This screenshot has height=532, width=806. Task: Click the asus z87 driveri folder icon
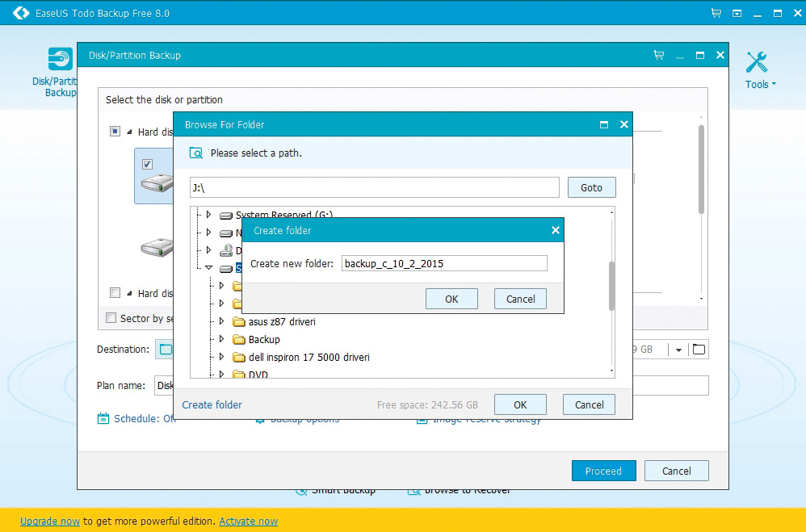[x=238, y=322]
